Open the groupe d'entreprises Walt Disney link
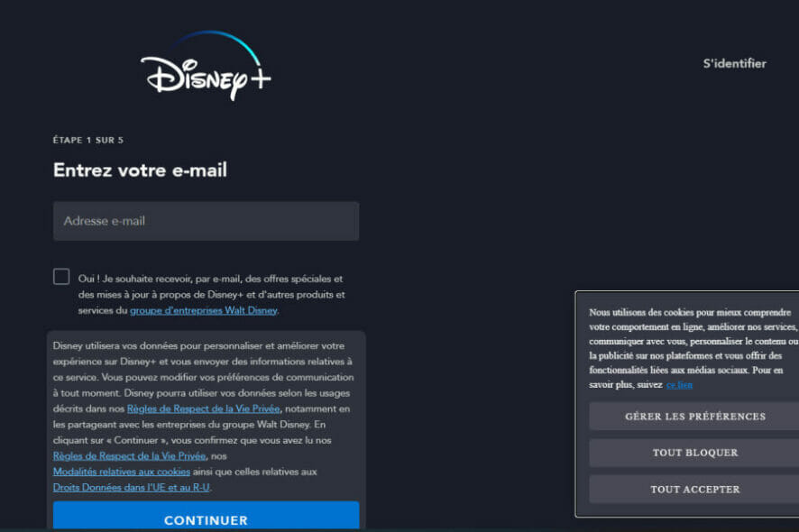Screen dimensions: 799x532 [203, 310]
